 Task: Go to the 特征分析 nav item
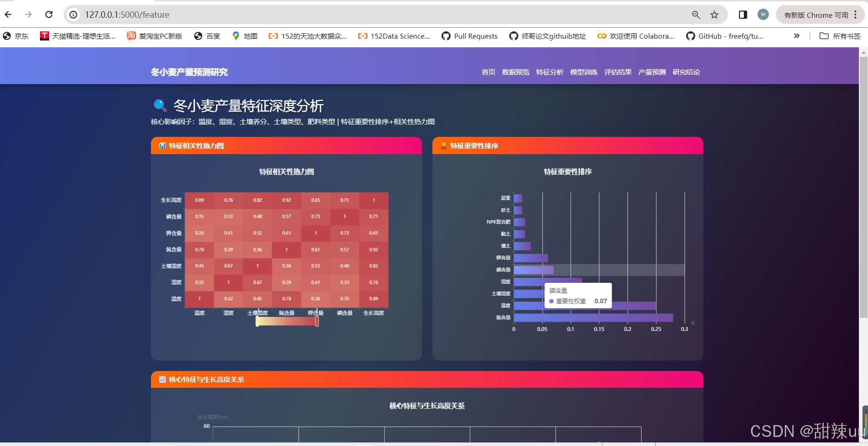click(550, 72)
